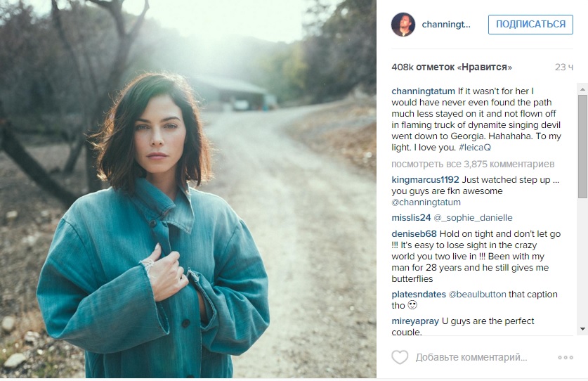This screenshot has height=381, width=588.
Task: Click the photo of woman in denim coat
Action: [188, 189]
